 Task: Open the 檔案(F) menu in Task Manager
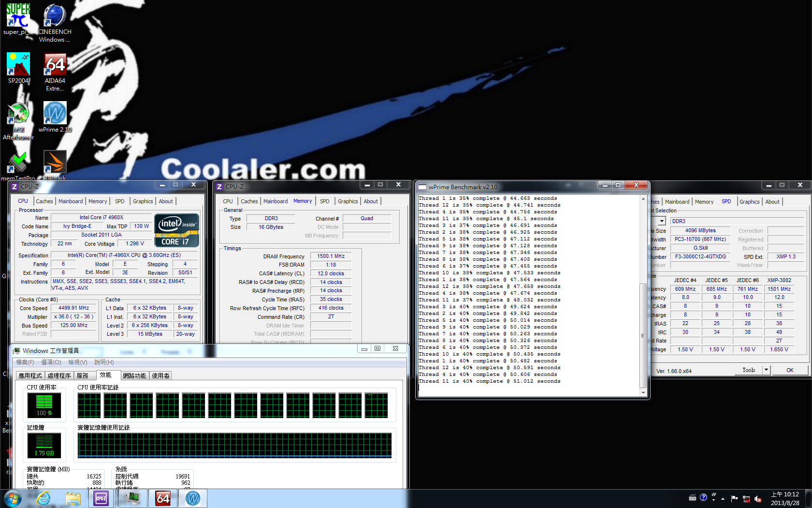25,362
